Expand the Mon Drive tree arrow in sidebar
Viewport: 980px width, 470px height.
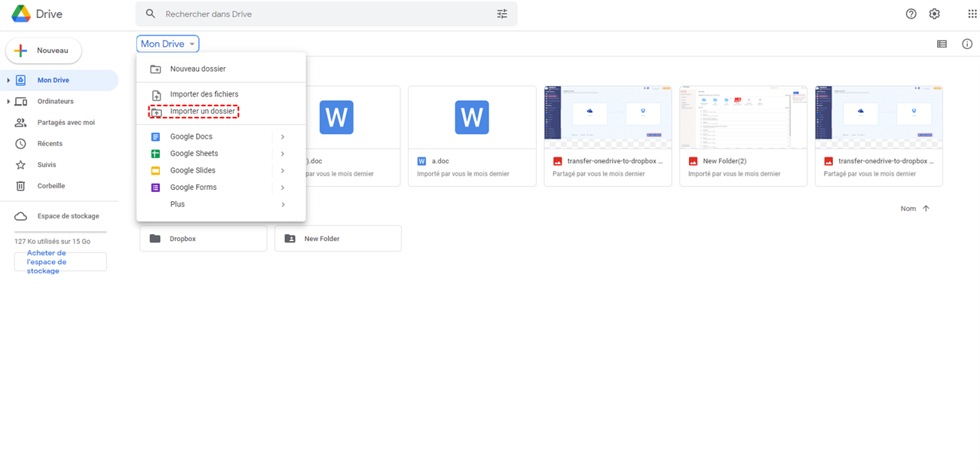(x=8, y=80)
